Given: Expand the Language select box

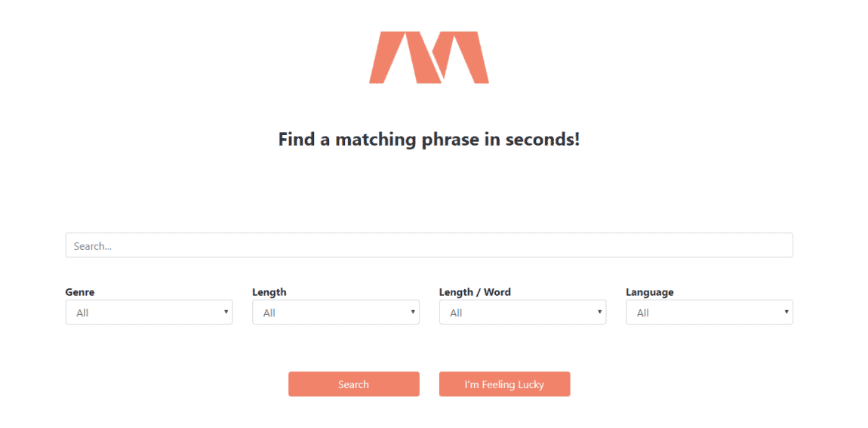Looking at the screenshot, I should click(x=709, y=313).
